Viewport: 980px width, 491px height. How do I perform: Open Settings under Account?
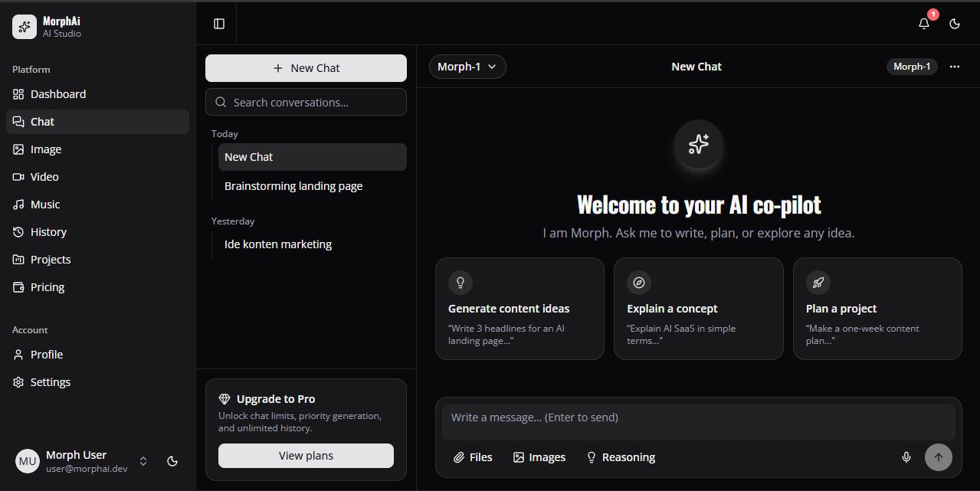pos(97,382)
